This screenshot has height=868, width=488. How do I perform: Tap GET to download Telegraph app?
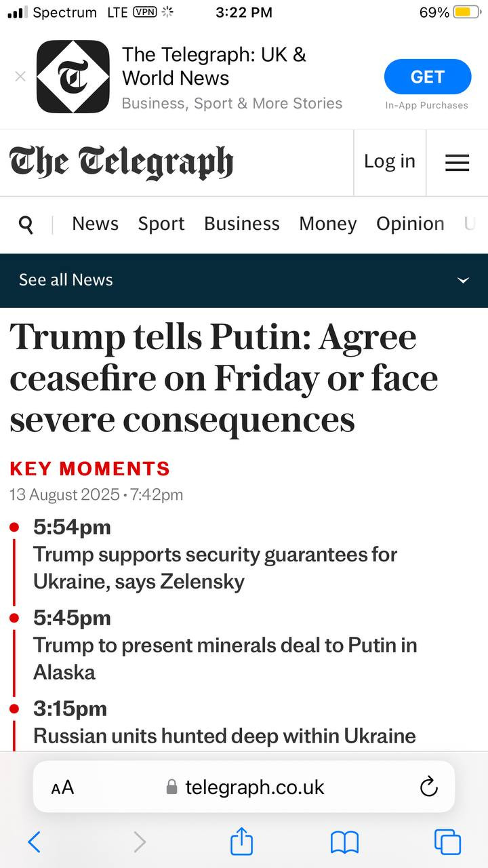[427, 77]
